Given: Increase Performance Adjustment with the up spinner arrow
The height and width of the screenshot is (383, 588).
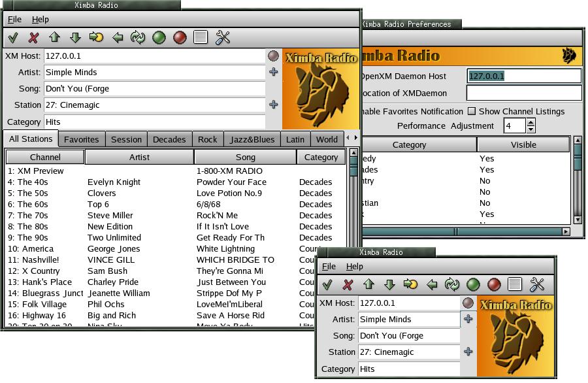Looking at the screenshot, I should coord(531,122).
